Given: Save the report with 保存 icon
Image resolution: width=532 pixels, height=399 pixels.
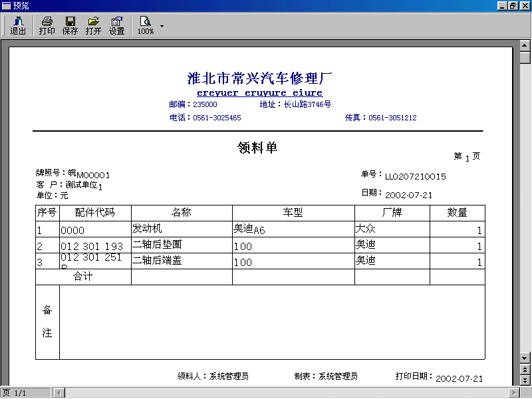Looking at the screenshot, I should pyautogui.click(x=70, y=26).
